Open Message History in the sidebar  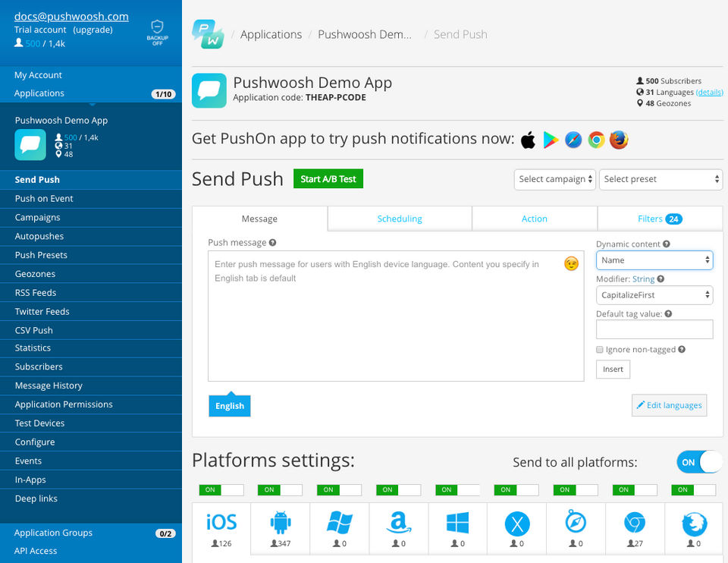[91, 385]
